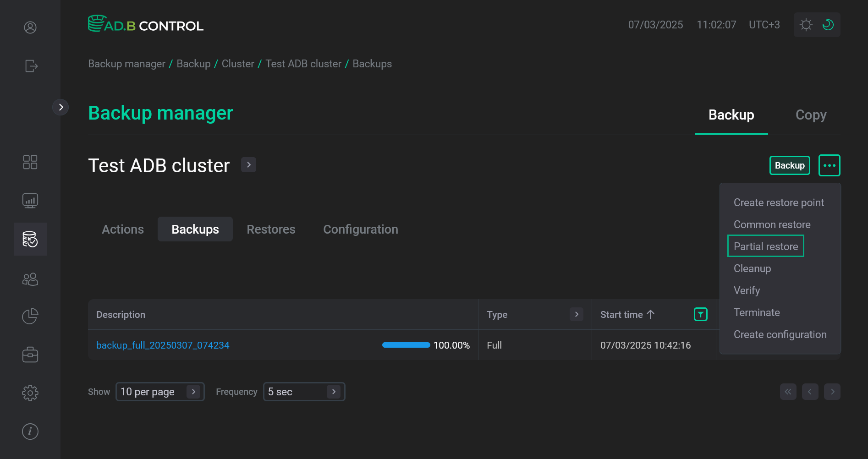
Task: Open the Restores tab
Action: 271,229
